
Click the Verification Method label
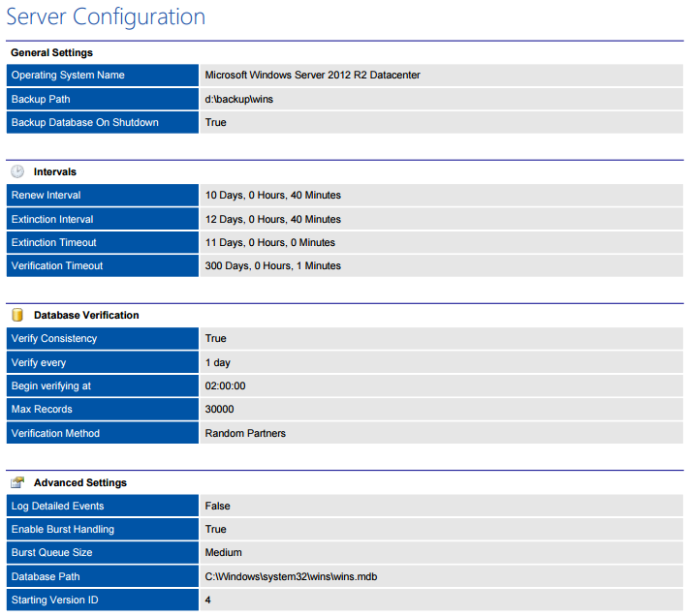pos(55,434)
